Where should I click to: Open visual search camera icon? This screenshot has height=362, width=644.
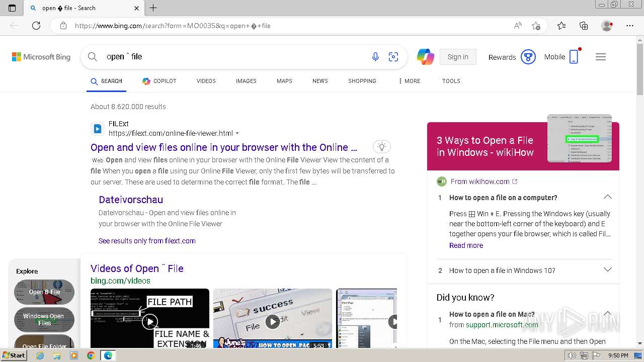click(x=393, y=57)
